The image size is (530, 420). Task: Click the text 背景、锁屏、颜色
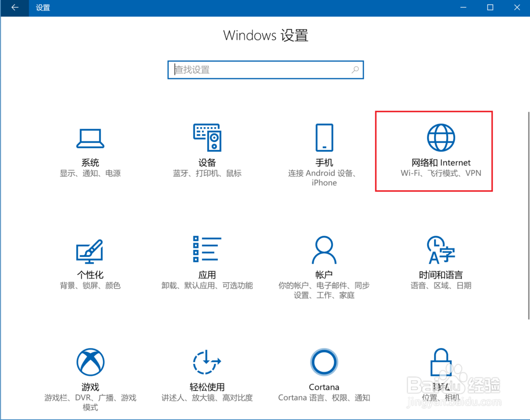point(90,285)
